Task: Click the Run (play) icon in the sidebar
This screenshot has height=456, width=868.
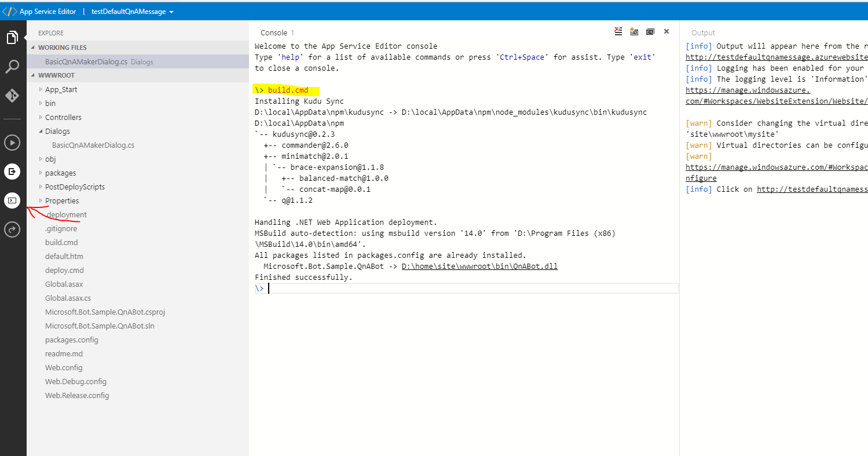Action: coord(13,142)
